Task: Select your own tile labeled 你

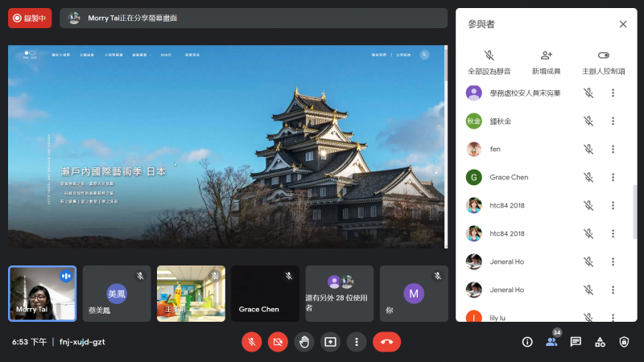Action: pos(414,294)
